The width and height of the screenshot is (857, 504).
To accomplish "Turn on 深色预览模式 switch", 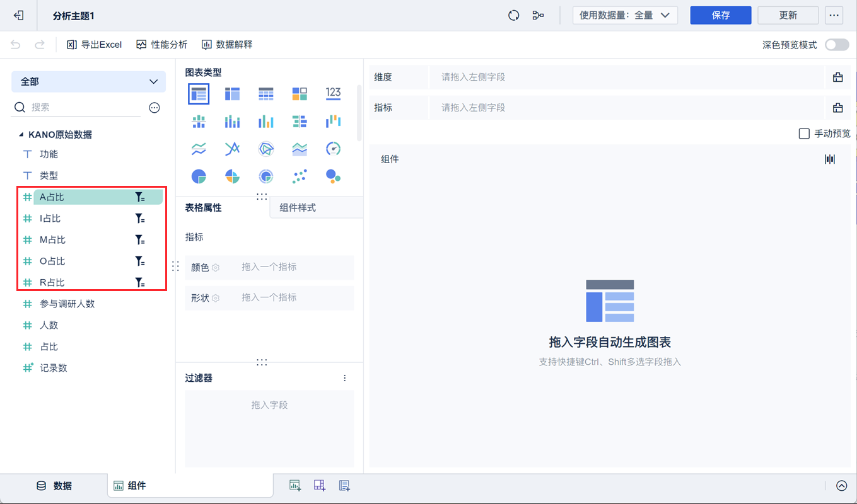I will 837,44.
